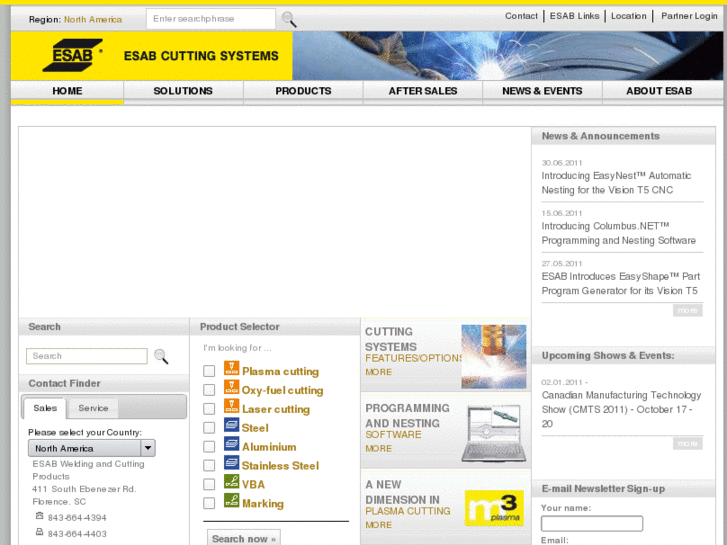727x545 pixels.
Task: Check the Steel checkbox
Action: (x=209, y=428)
